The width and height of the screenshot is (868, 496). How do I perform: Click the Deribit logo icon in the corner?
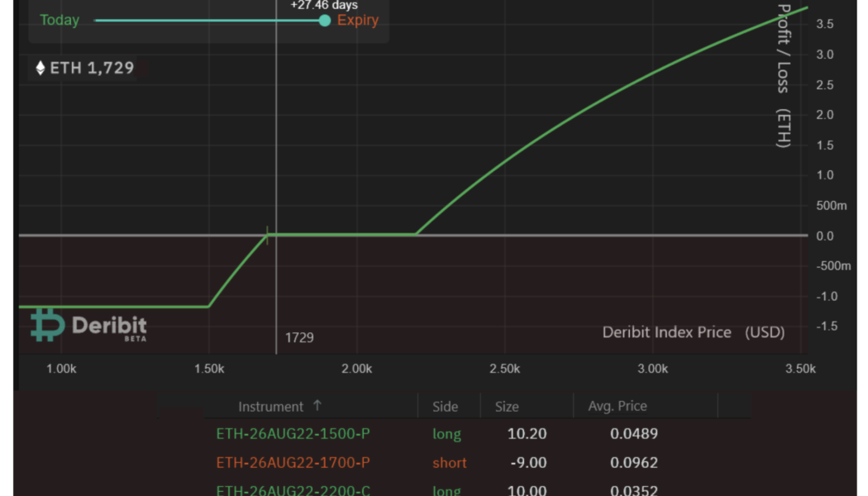[46, 325]
